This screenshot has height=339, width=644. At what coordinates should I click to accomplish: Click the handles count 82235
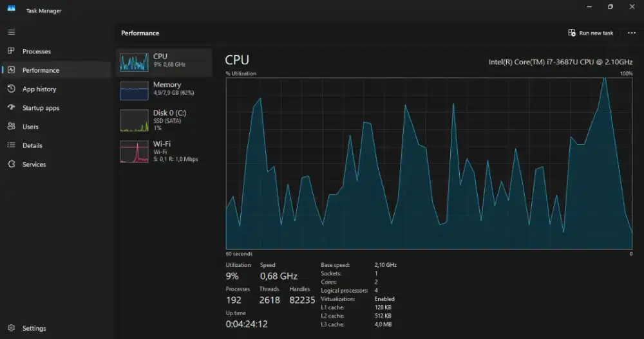click(x=302, y=300)
